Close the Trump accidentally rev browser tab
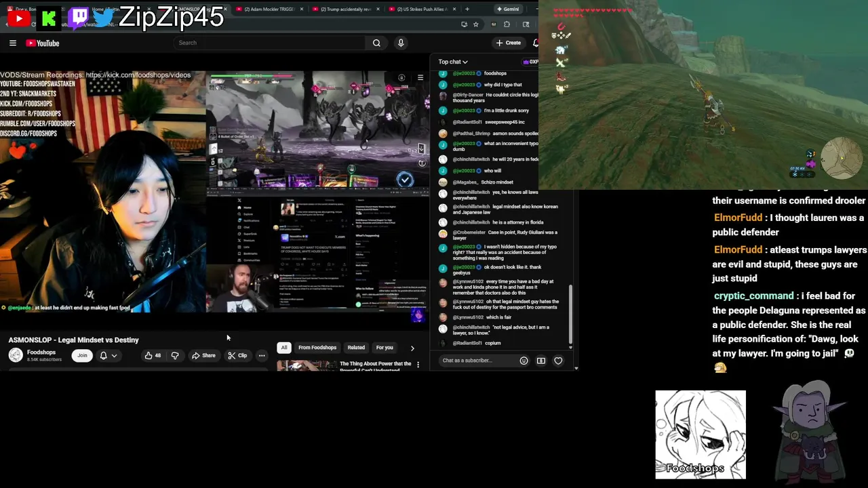Image resolution: width=868 pixels, height=488 pixels. pyautogui.click(x=379, y=9)
